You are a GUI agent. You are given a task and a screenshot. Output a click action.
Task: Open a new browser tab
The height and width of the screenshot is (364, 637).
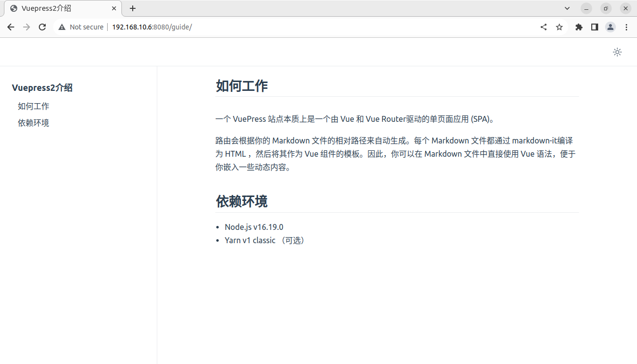click(x=133, y=8)
